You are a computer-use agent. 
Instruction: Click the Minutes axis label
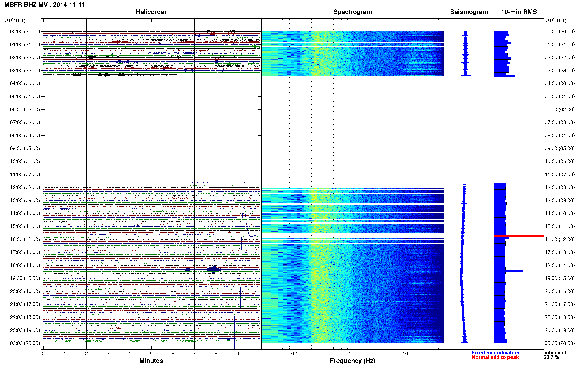[151, 361]
